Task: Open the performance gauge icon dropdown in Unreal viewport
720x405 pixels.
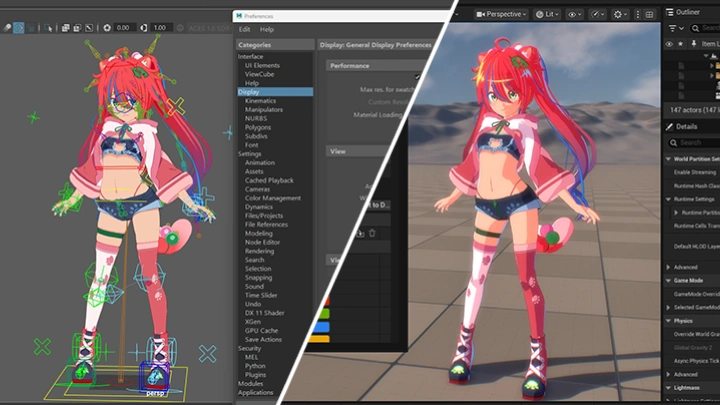Action: [x=597, y=14]
